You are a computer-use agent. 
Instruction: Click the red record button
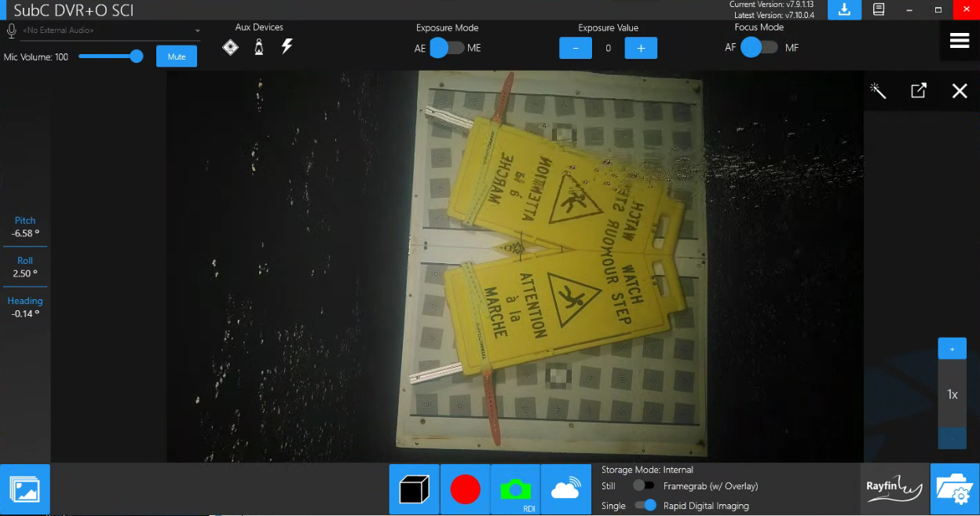coord(465,489)
